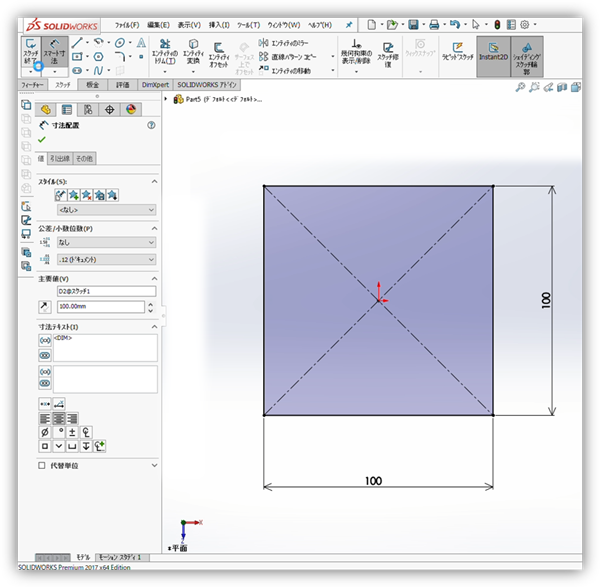Select the Corner Rectangle sketch tool
The height and width of the screenshot is (587, 600).
77,57
